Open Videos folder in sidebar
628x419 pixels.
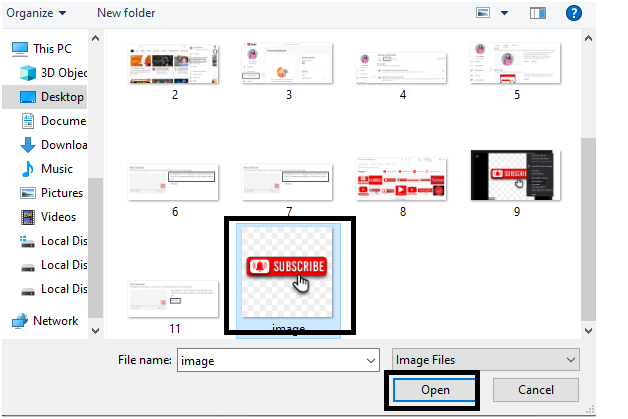pos(58,217)
